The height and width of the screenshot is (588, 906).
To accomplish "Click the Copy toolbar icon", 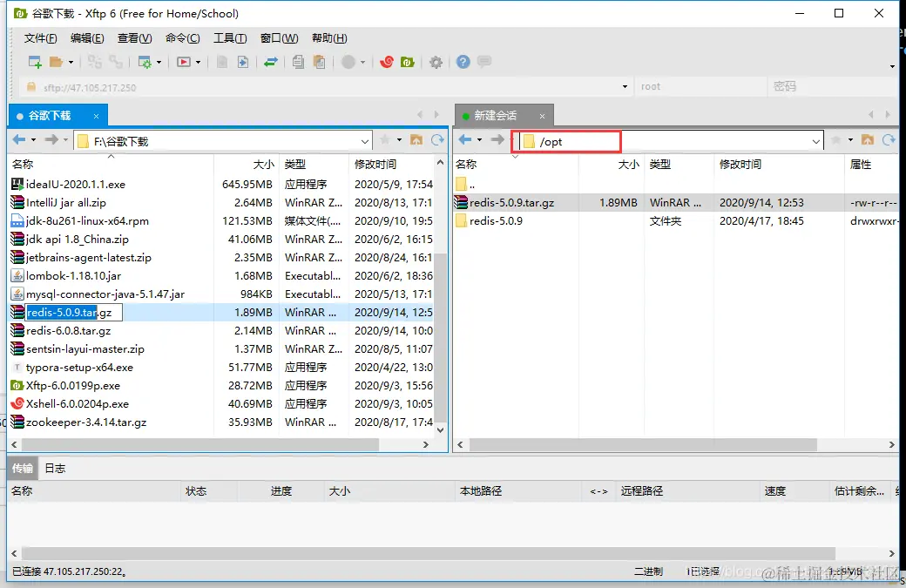I will click(298, 62).
